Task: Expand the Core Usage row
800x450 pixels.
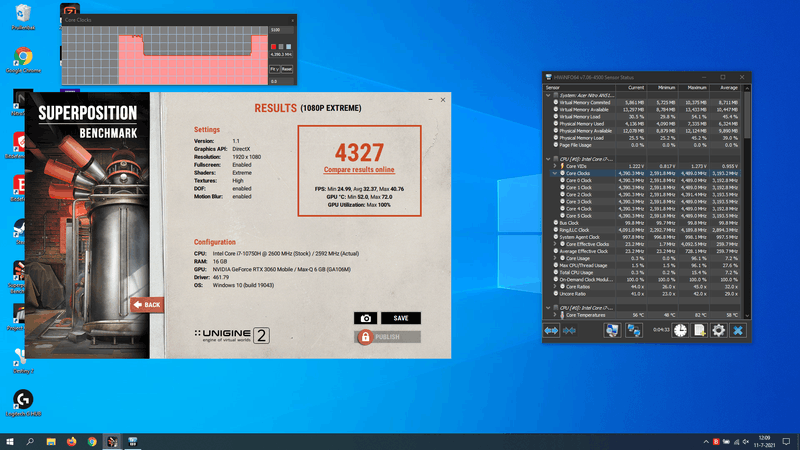Action: tap(555, 259)
